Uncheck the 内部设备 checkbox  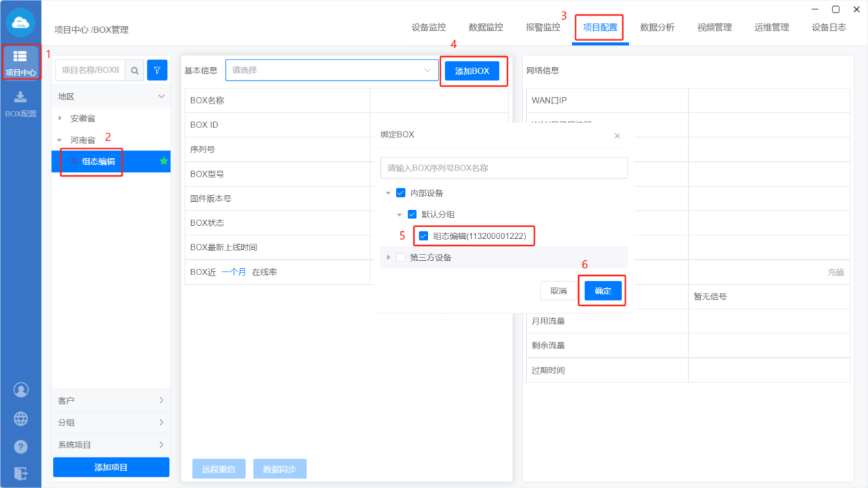pyautogui.click(x=401, y=193)
